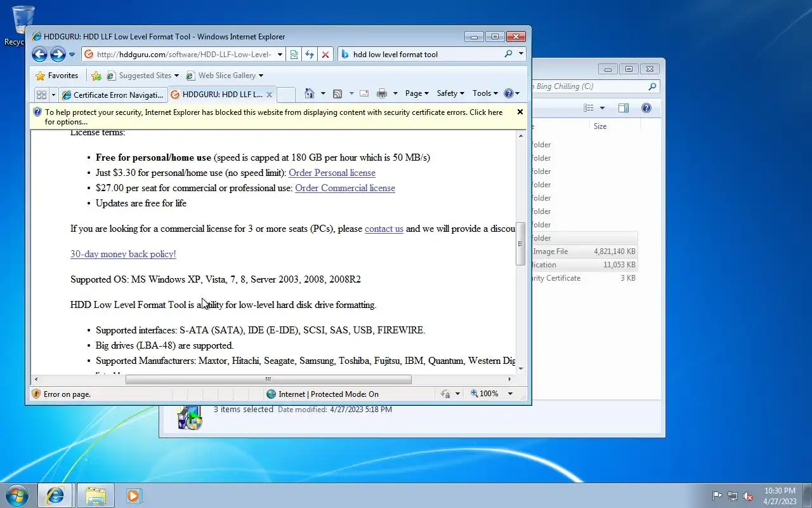Open the tab list dropdown arrow
This screenshot has width=812, height=508.
(53, 95)
